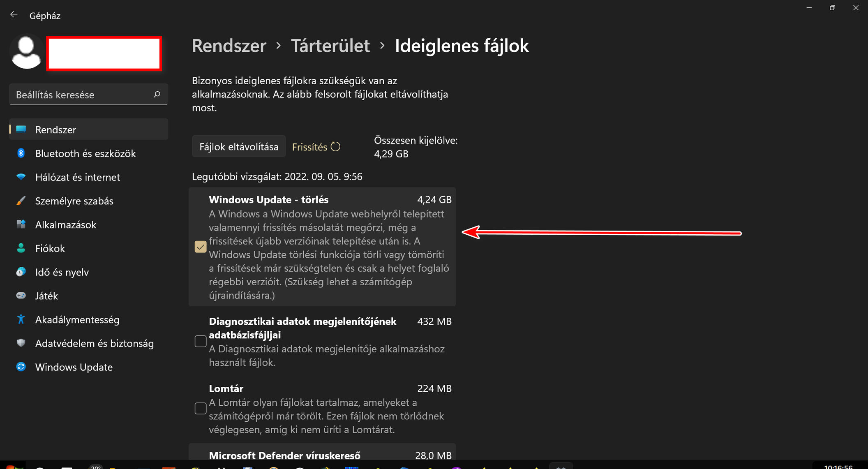
Task: Click the 224 MB size value
Action: tap(434, 388)
